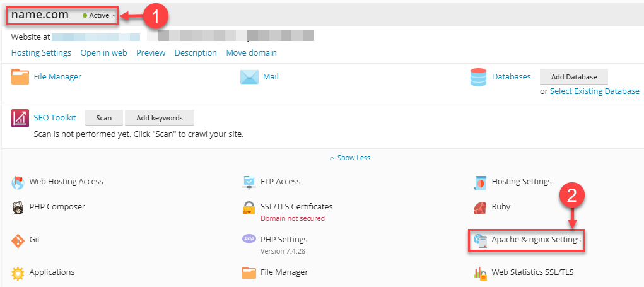Viewport: 644px width, 287px height.
Task: Click the Add Database button
Action: point(574,77)
